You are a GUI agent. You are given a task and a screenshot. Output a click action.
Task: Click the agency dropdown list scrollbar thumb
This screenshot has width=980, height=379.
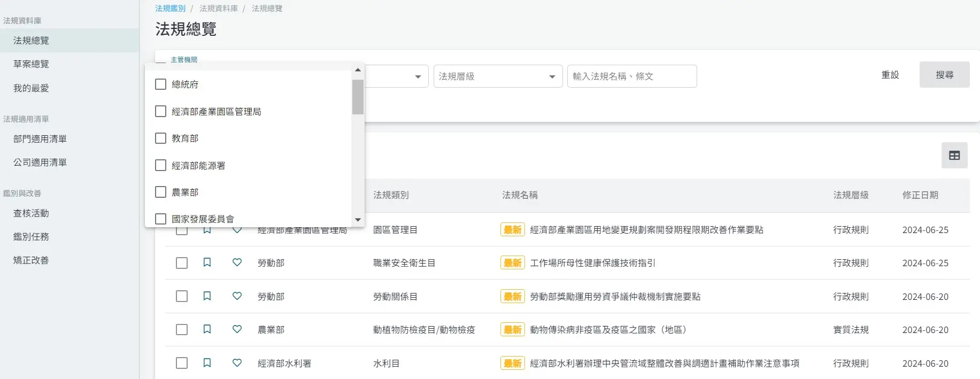point(358,97)
